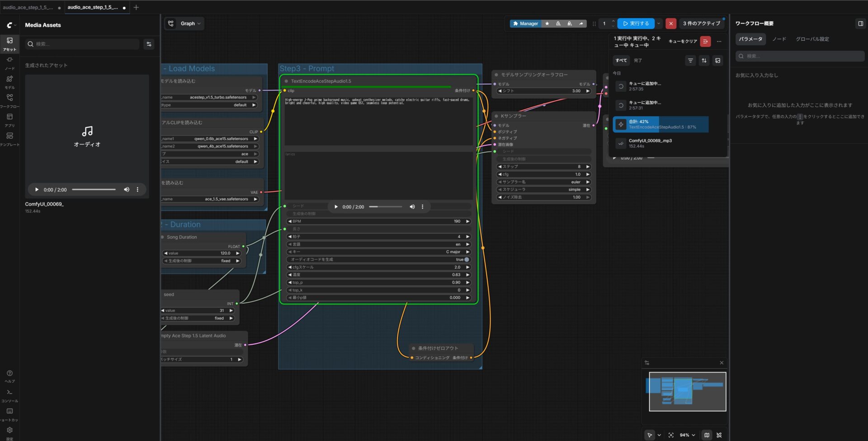Select the 完了 tab in queue panel
Image resolution: width=868 pixels, height=441 pixels.
(x=637, y=61)
